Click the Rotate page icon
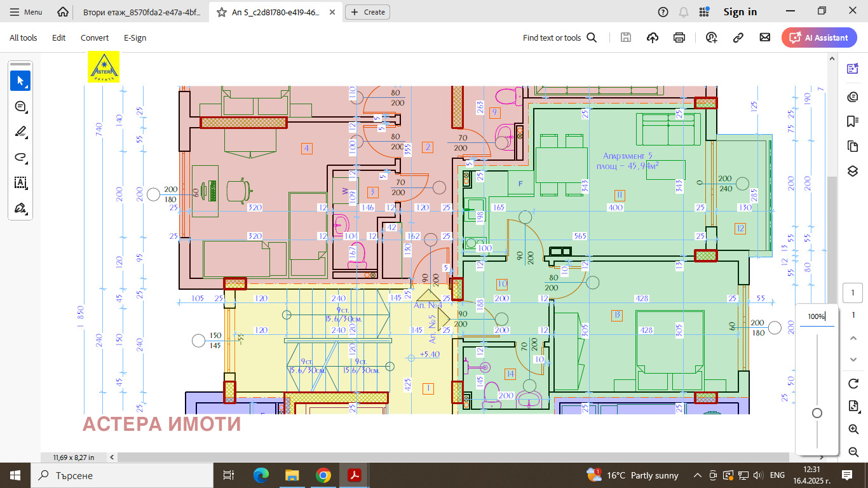This screenshot has height=488, width=868. coord(853,383)
